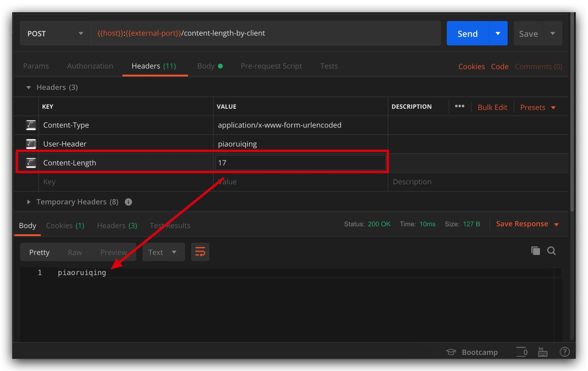Viewport: 588px width, 371px height.
Task: Copy response body with the copy icon
Action: [x=535, y=251]
